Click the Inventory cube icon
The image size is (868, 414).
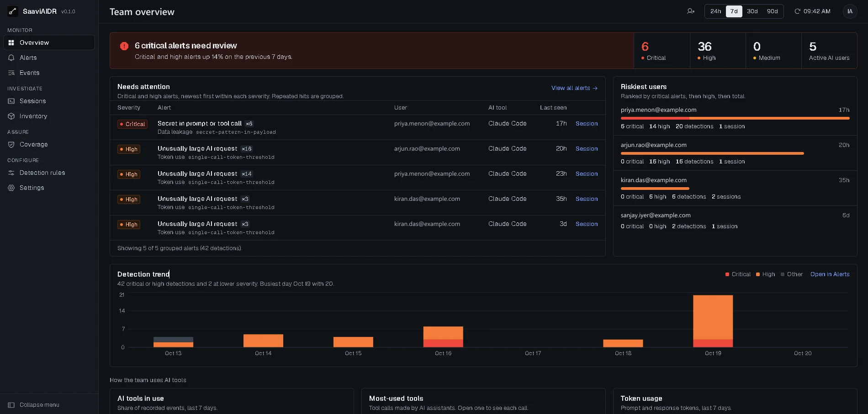(x=11, y=116)
